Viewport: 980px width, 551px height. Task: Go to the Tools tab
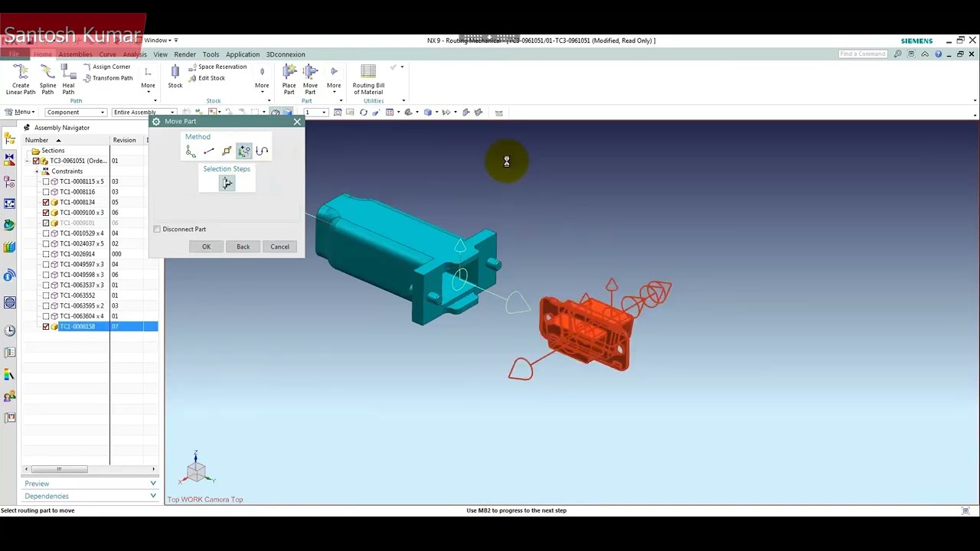(211, 54)
